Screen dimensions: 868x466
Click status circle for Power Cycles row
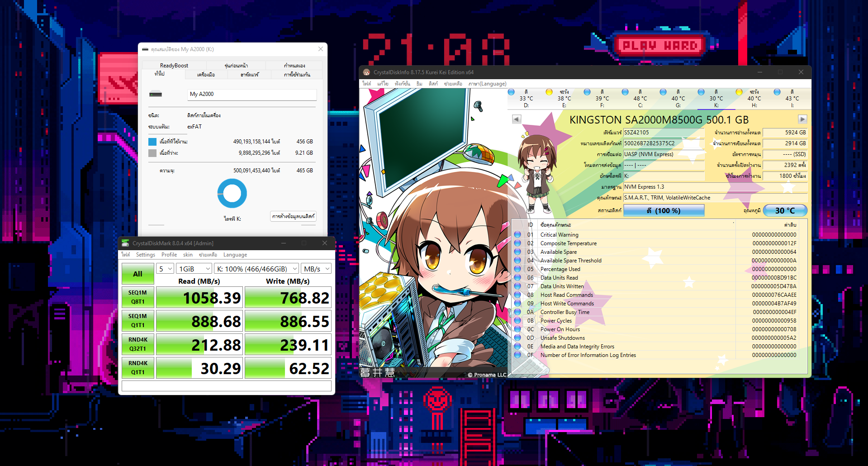517,321
